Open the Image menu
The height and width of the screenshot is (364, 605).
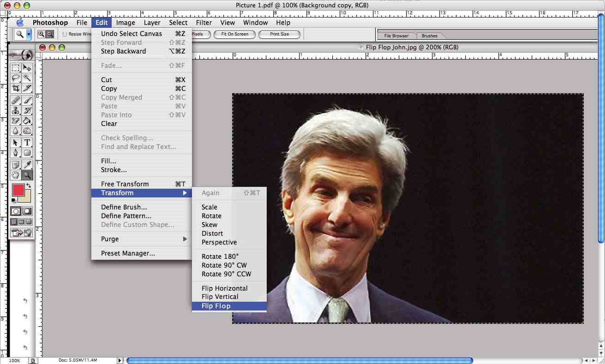(126, 23)
